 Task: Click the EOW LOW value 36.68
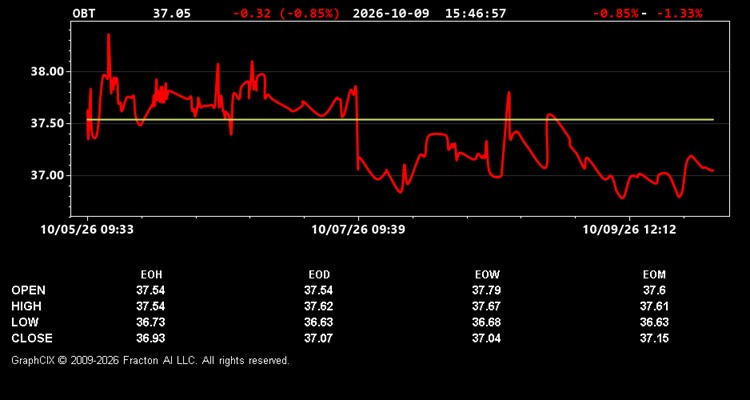point(486,322)
